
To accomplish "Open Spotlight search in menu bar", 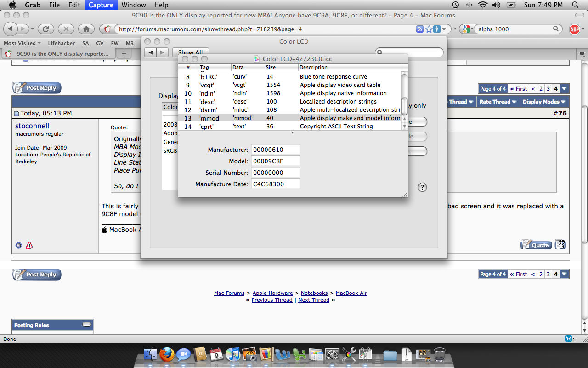I will tap(576, 5).
